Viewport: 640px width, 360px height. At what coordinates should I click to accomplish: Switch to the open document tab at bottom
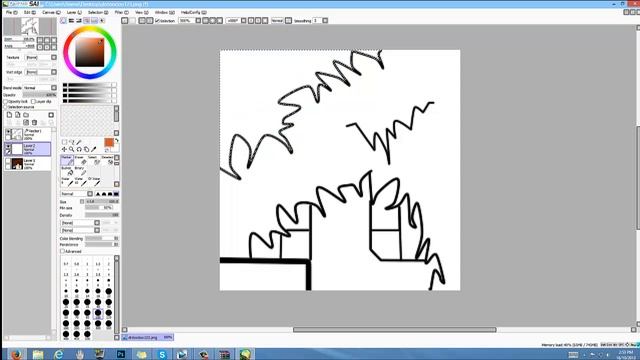[x=148, y=338]
